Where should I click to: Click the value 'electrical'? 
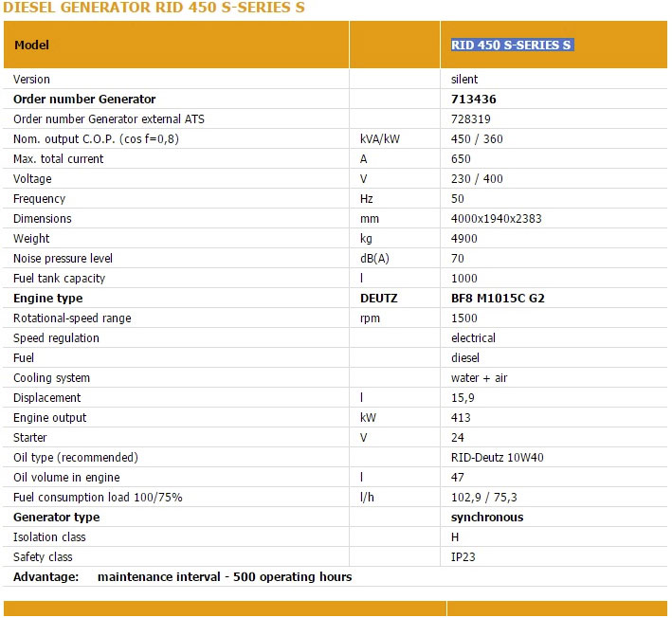coord(473,338)
